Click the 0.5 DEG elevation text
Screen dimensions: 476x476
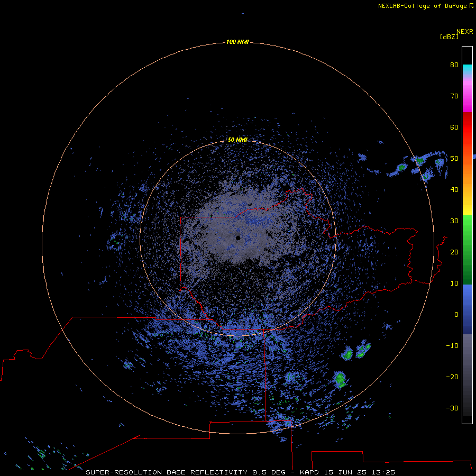(269, 472)
